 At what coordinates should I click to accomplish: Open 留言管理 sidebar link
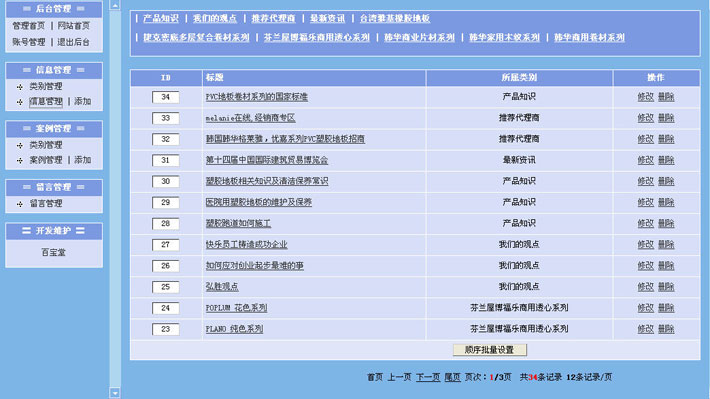click(x=46, y=203)
